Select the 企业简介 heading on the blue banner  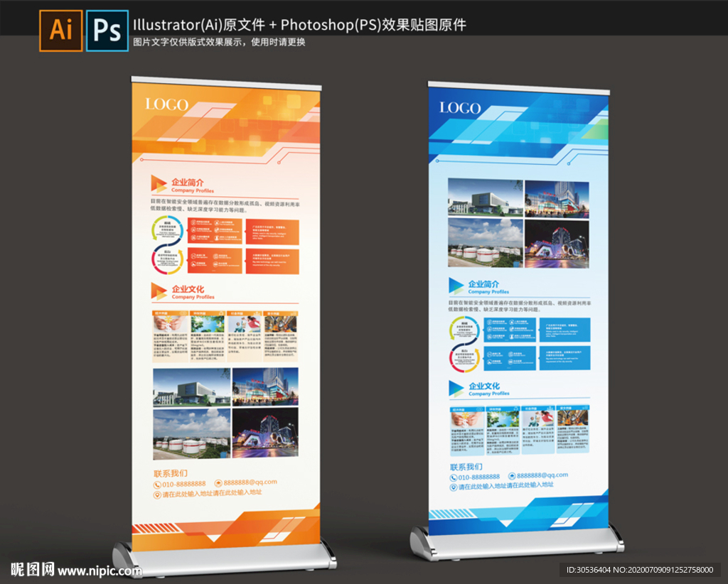pos(483,284)
